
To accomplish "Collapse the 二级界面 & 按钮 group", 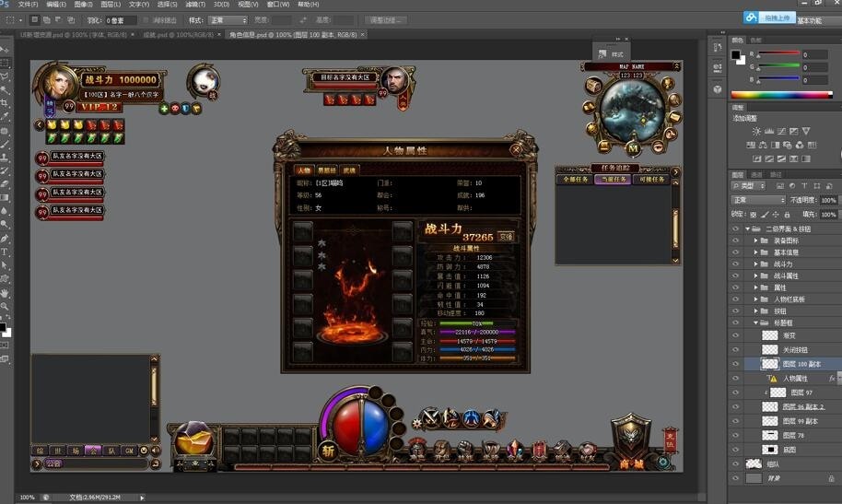I will [747, 229].
